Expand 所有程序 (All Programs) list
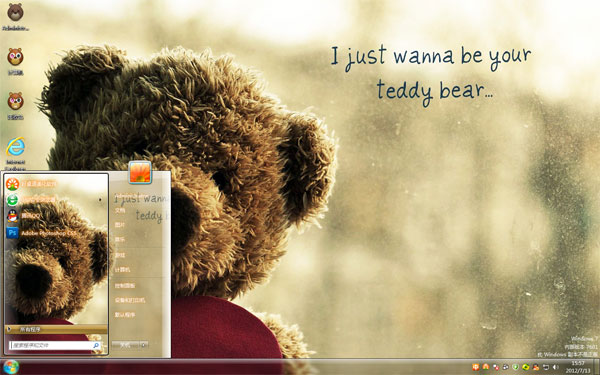600x375 pixels. pyautogui.click(x=56, y=329)
